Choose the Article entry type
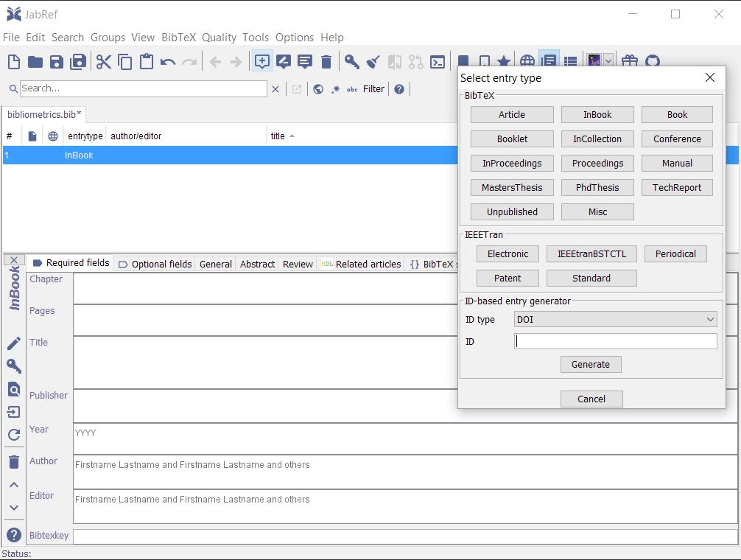Viewport: 741px width, 560px height. [x=512, y=114]
